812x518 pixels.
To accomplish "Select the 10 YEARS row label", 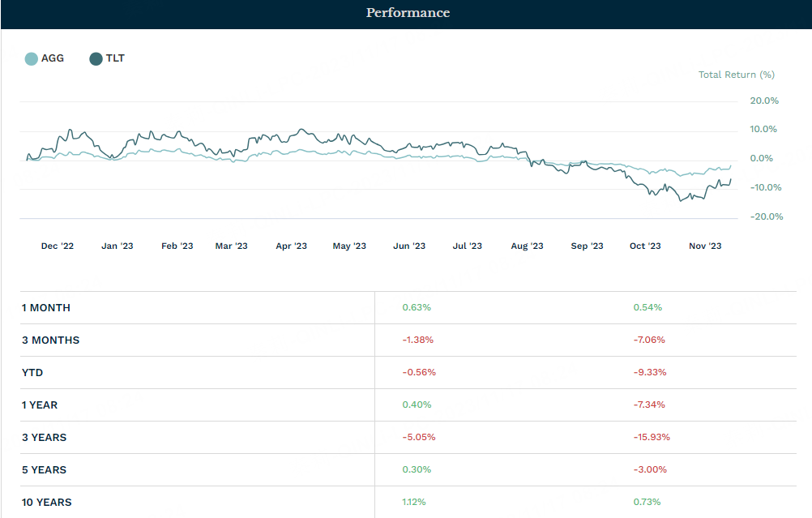I will (47, 503).
